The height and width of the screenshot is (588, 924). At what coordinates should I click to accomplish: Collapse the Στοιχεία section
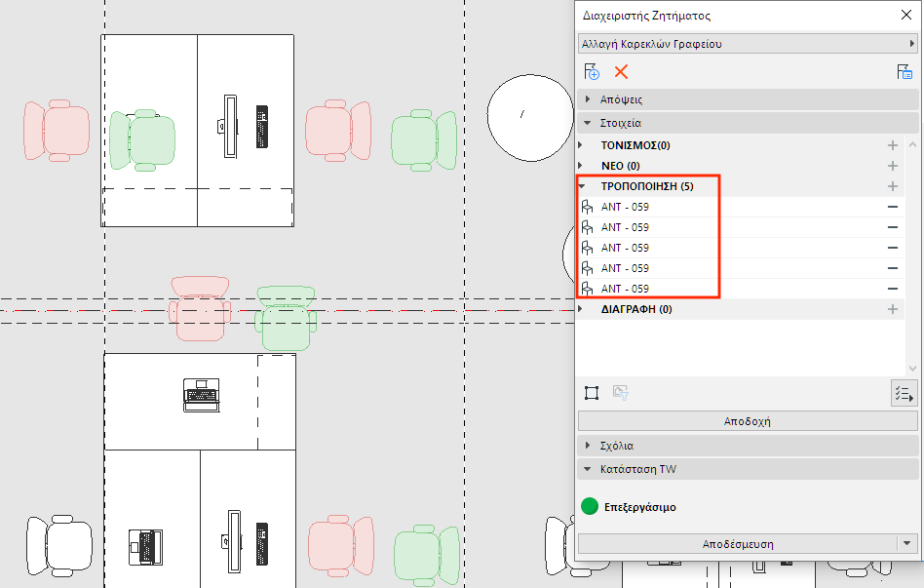(588, 123)
